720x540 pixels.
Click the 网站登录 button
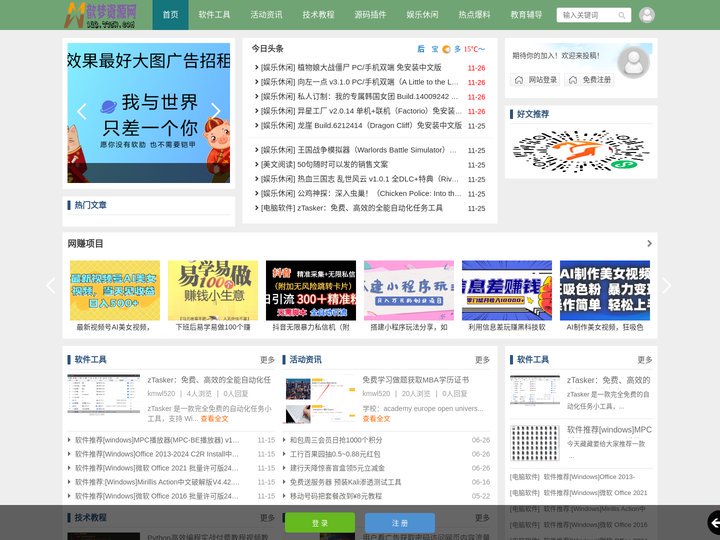[535, 80]
